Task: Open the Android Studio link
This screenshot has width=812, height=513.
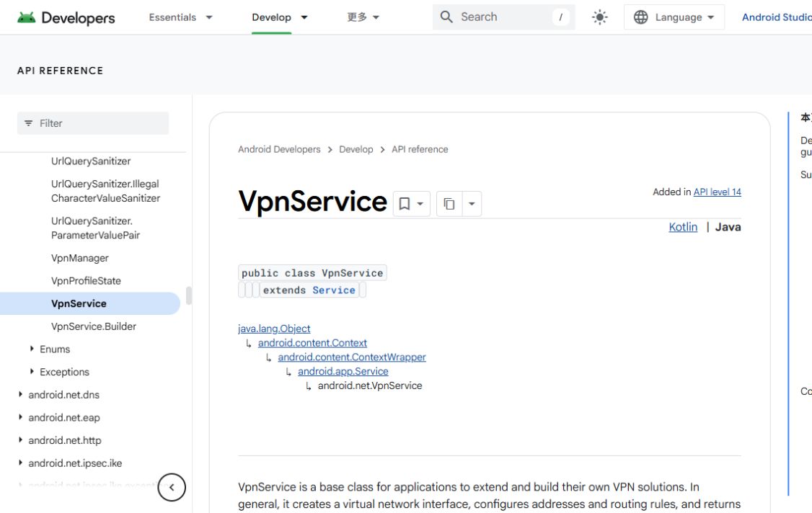Action: coord(777,17)
